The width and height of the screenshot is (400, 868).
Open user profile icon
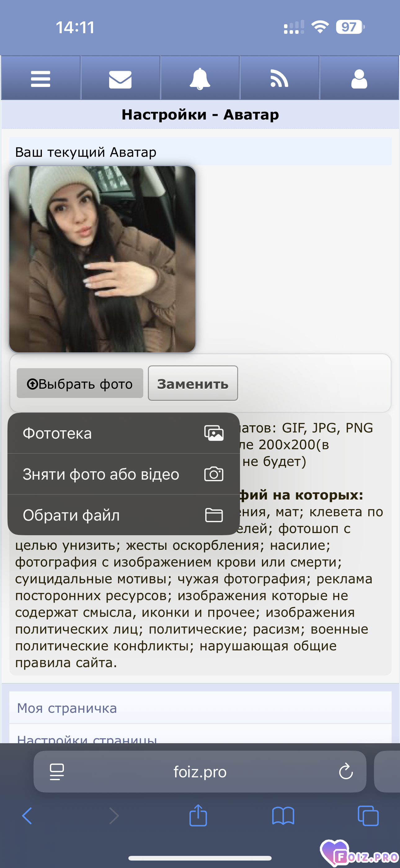coord(359,79)
